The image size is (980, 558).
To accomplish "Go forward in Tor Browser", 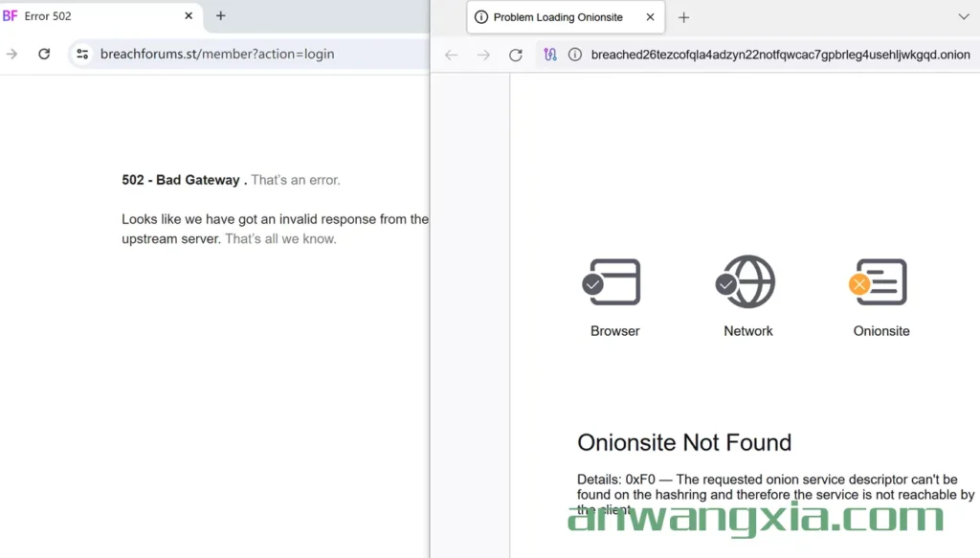I will (483, 55).
